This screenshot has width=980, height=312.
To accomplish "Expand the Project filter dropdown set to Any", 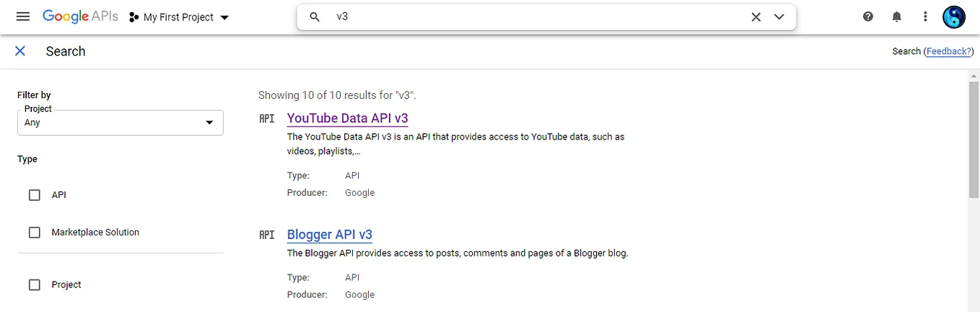I will click(x=121, y=123).
